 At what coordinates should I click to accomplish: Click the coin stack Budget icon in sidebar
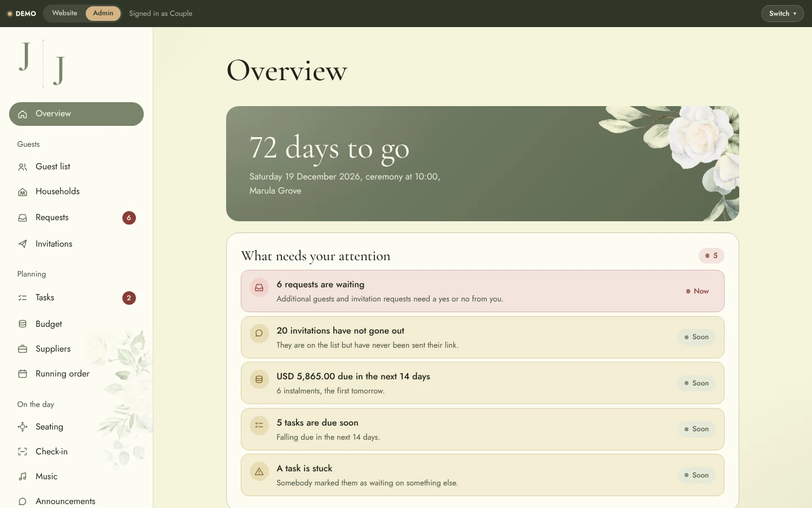pyautogui.click(x=23, y=324)
